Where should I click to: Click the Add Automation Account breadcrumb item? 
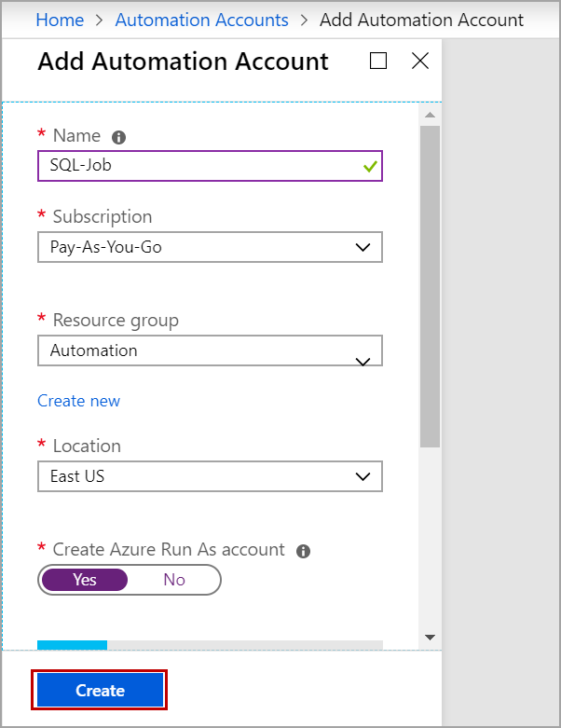pyautogui.click(x=421, y=20)
